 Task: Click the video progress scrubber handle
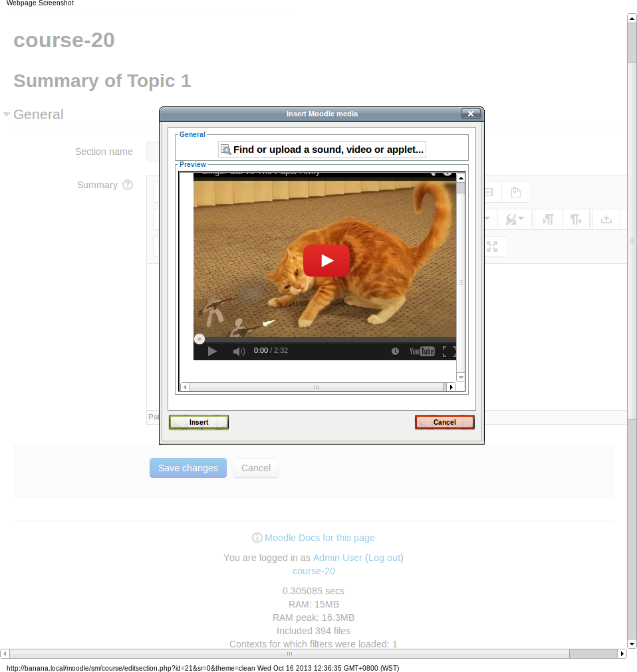coord(199,339)
